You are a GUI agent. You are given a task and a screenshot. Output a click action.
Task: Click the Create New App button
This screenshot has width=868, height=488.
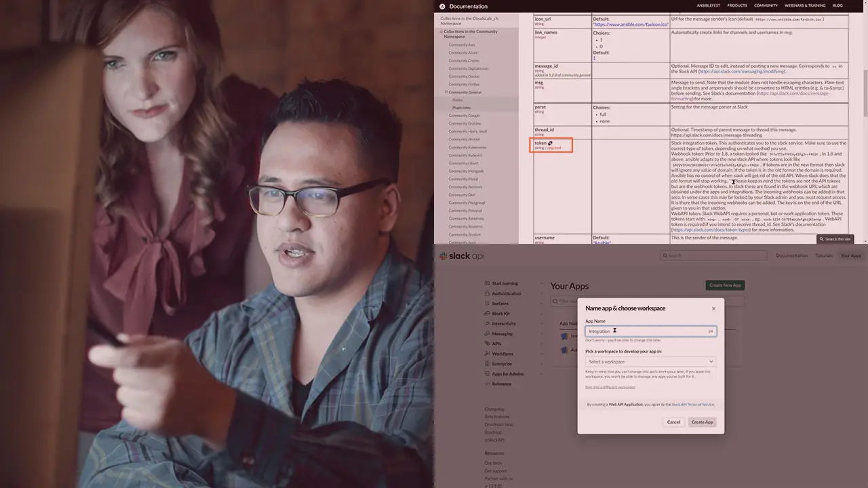coord(725,285)
